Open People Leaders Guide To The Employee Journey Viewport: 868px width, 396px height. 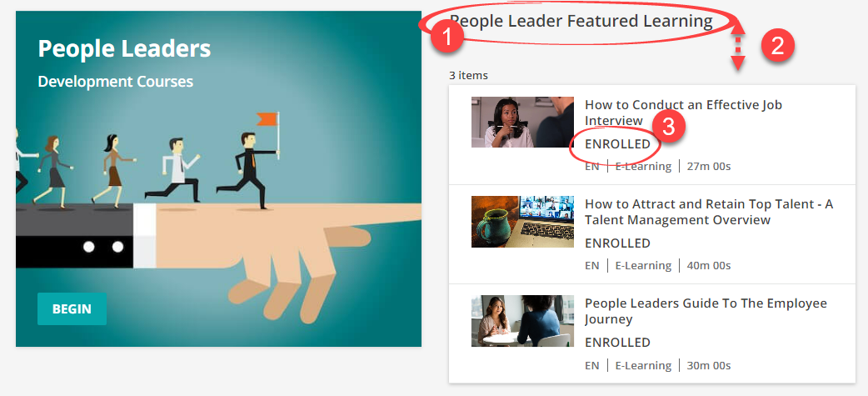tap(706, 311)
